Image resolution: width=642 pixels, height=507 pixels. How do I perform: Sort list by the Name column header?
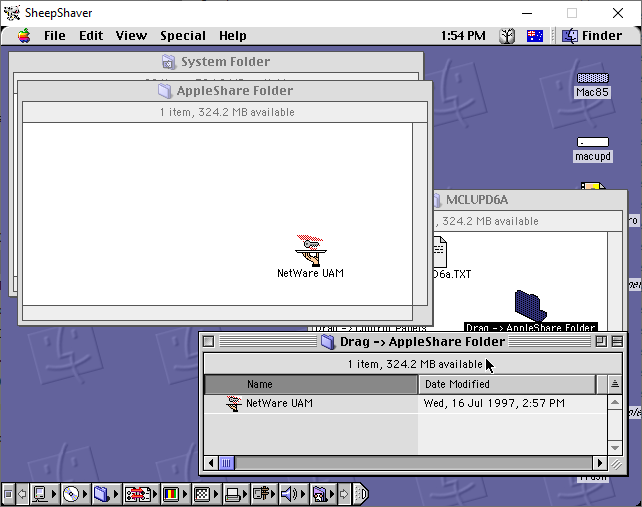pos(311,384)
